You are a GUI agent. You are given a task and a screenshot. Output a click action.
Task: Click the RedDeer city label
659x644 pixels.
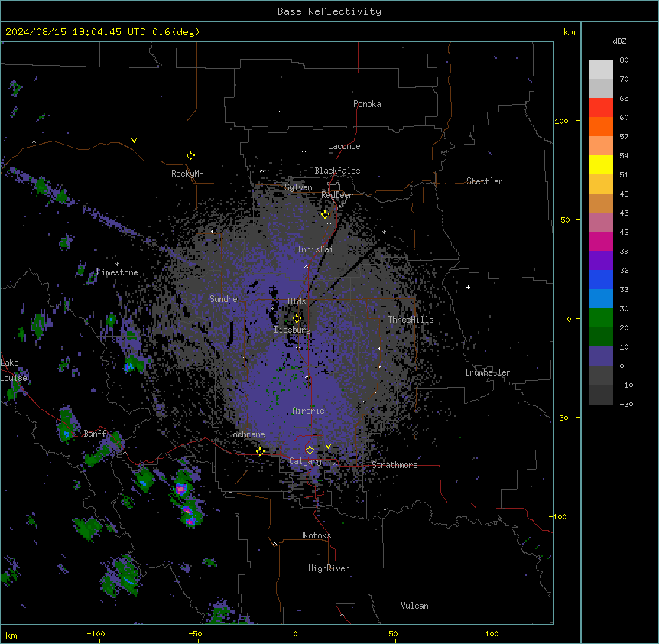point(336,195)
